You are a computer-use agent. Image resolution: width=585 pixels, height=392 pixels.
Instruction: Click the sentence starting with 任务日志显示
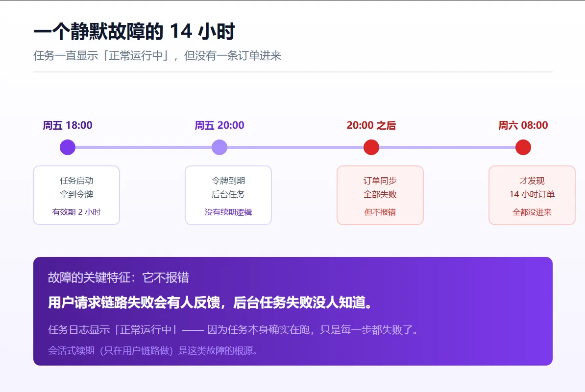point(234,330)
